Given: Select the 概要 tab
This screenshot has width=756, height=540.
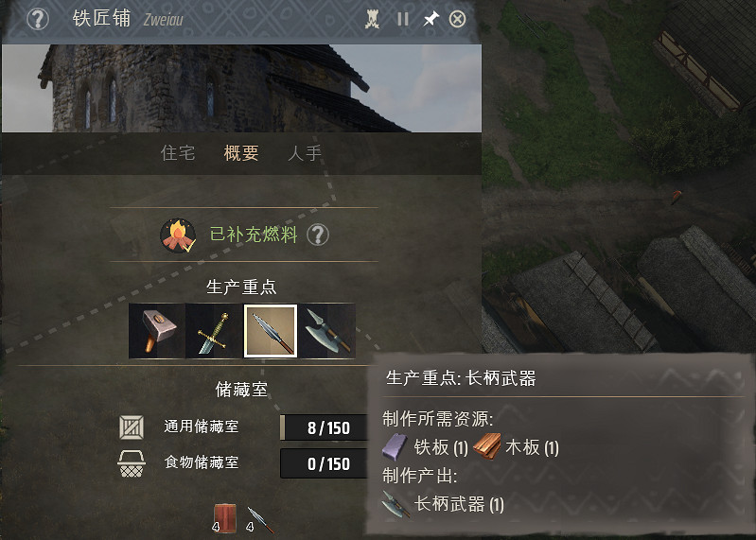Looking at the screenshot, I should pos(241,153).
